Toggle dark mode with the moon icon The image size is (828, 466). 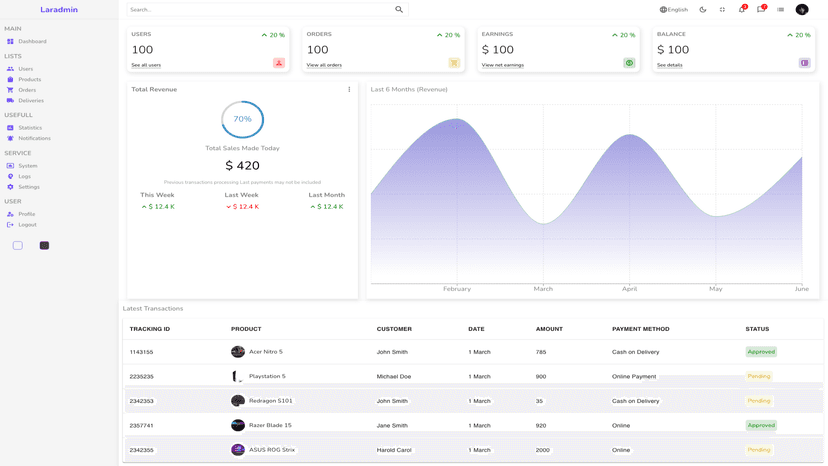[x=703, y=10]
